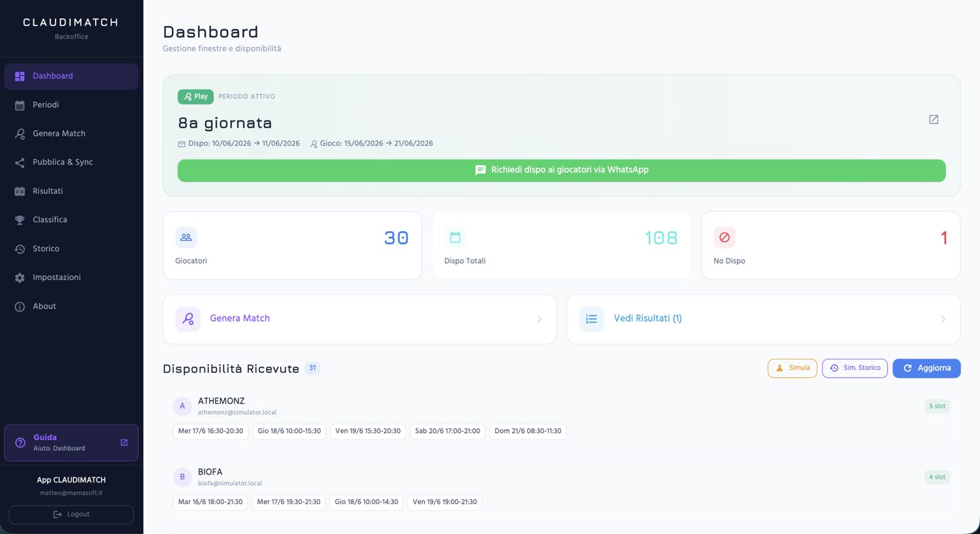Select slot Ven 19/6 19:00-21:30
The image size is (980, 534).
coord(445,502)
